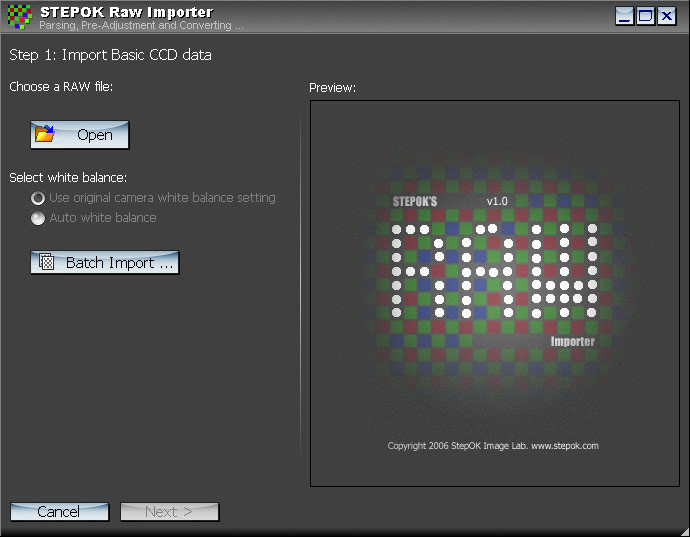Click the folder icon on the Open button

pyautogui.click(x=44, y=133)
